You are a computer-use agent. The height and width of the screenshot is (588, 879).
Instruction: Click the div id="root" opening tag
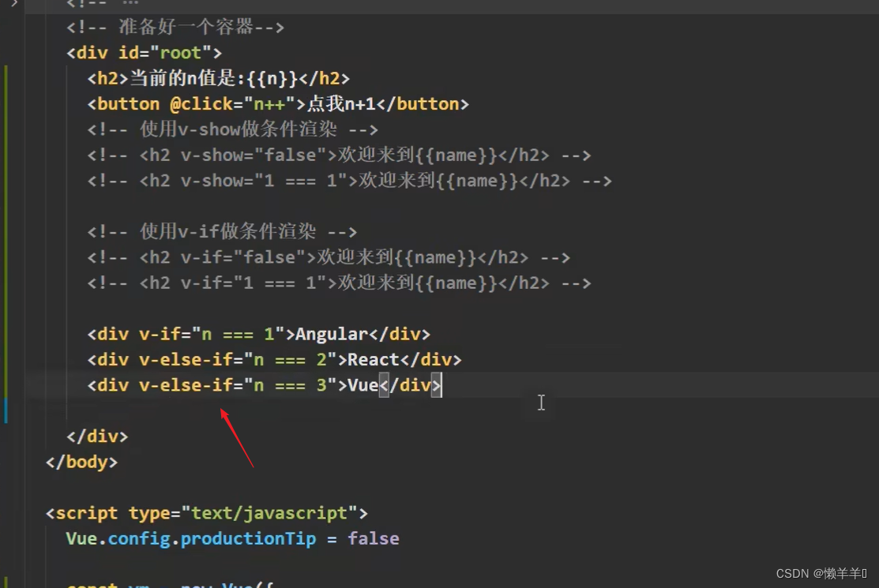[x=144, y=53]
